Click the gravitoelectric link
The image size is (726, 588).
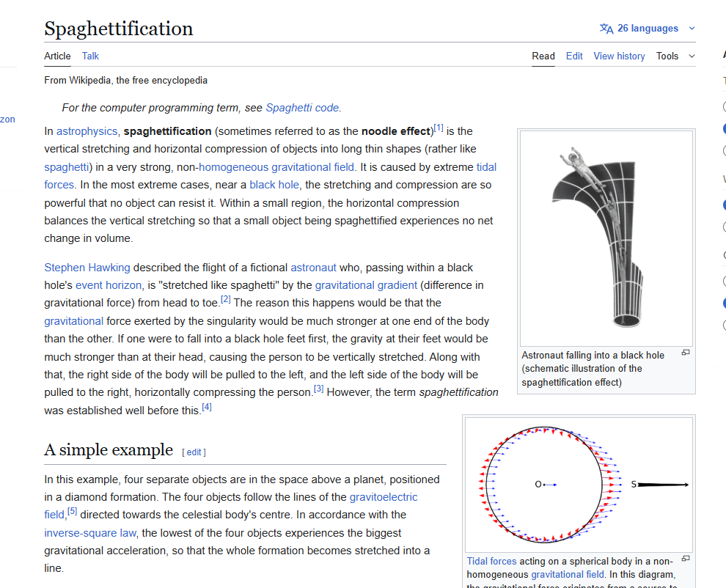point(384,497)
